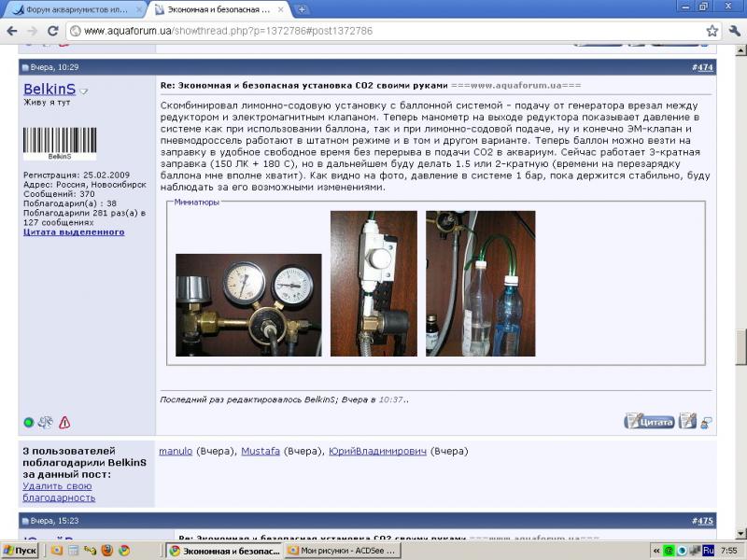747x560 pixels.
Task: Click the vertical scrollbar thumb
Action: [740, 346]
